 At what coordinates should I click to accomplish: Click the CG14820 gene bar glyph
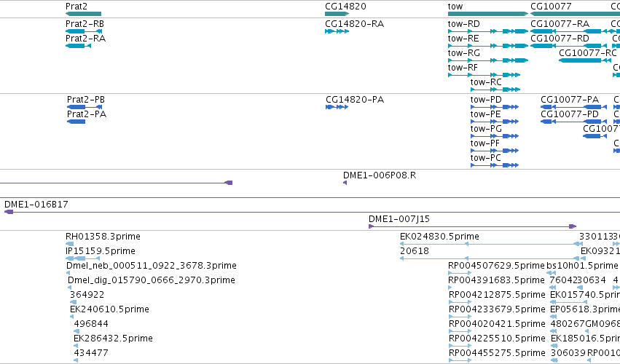[x=337, y=14]
